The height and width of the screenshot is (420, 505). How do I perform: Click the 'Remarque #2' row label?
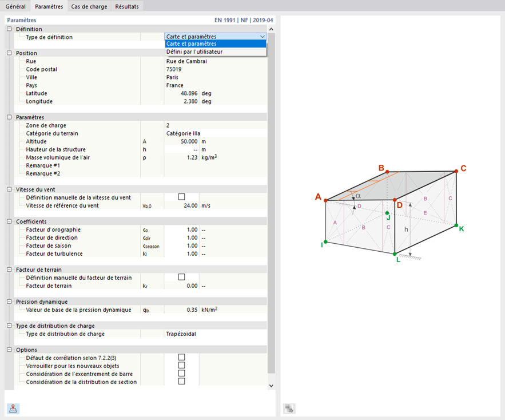click(x=43, y=173)
